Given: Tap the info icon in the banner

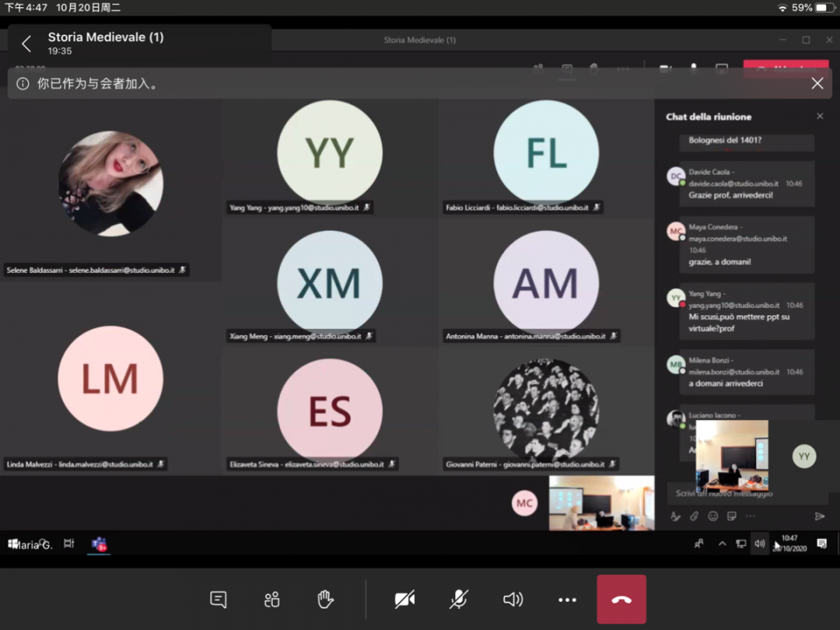Looking at the screenshot, I should click(23, 83).
